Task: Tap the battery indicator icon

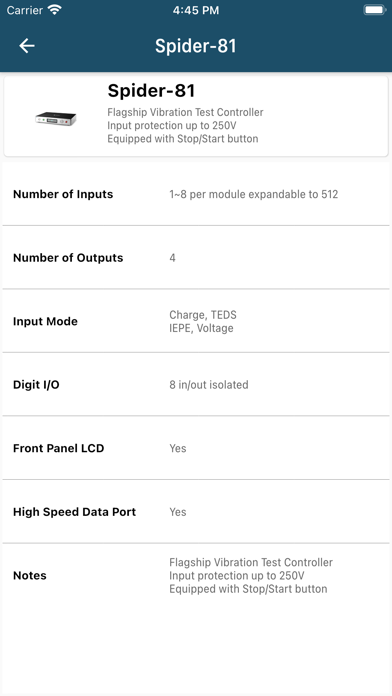Action: (374, 10)
